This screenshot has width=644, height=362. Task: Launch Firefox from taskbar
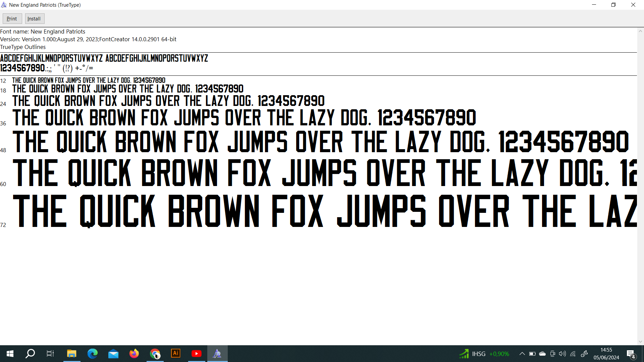point(134,354)
